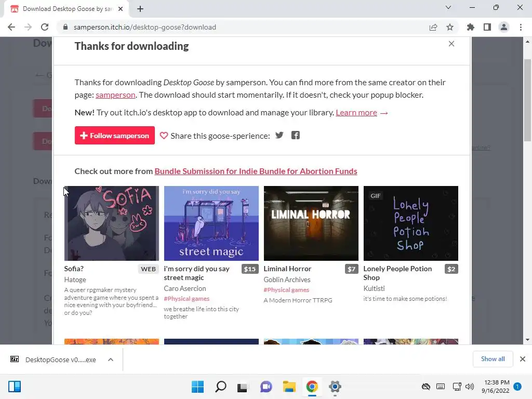Open the Lonely People Potion Shop title
532x399 pixels.
(397, 273)
